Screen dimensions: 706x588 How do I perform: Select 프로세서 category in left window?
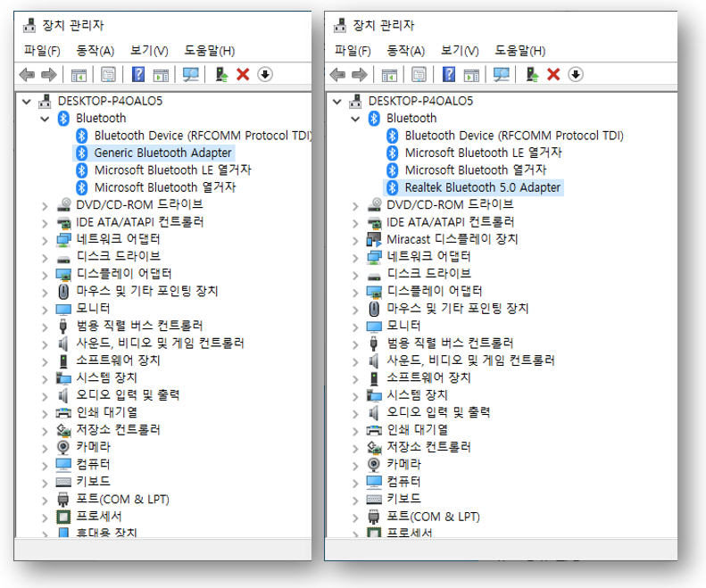[99, 516]
